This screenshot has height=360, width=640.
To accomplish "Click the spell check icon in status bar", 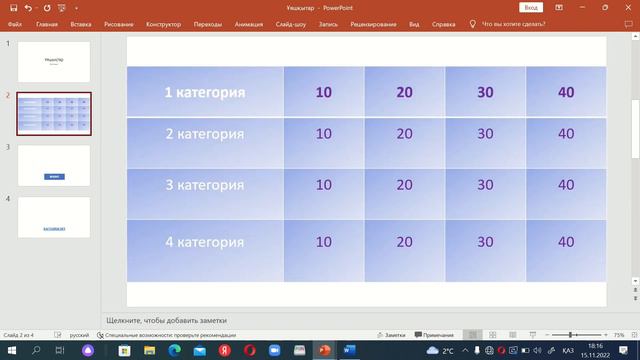I will click(x=58, y=335).
